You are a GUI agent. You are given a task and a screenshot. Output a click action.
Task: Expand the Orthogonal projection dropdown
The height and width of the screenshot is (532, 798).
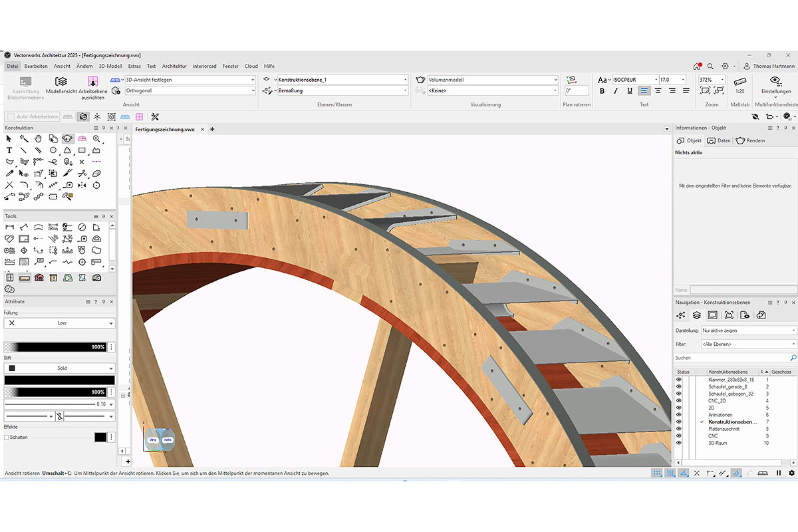[190, 90]
